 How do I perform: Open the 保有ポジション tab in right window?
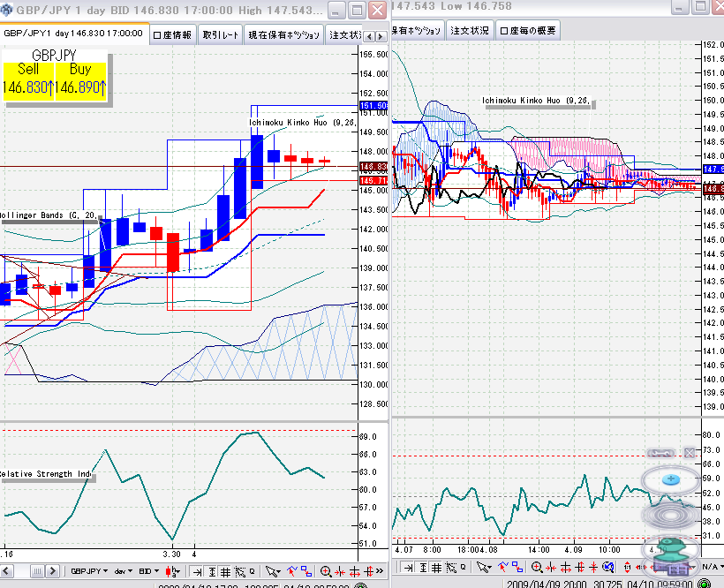(x=416, y=31)
